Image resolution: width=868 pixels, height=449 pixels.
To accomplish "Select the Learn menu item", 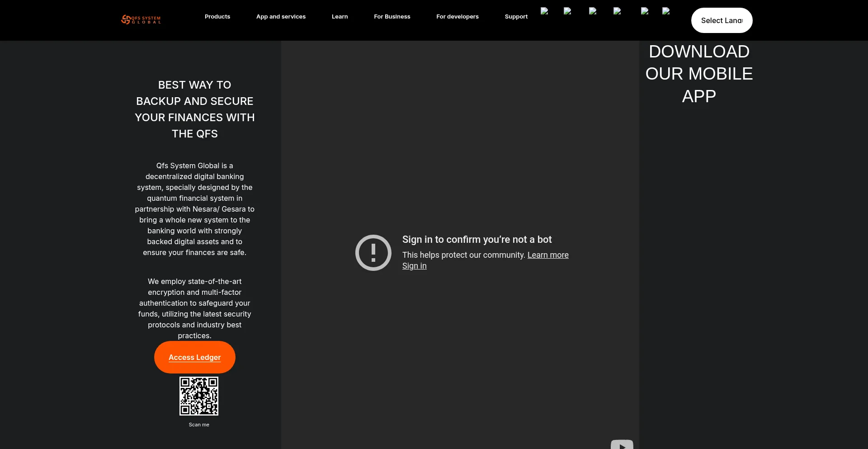I will (x=340, y=17).
